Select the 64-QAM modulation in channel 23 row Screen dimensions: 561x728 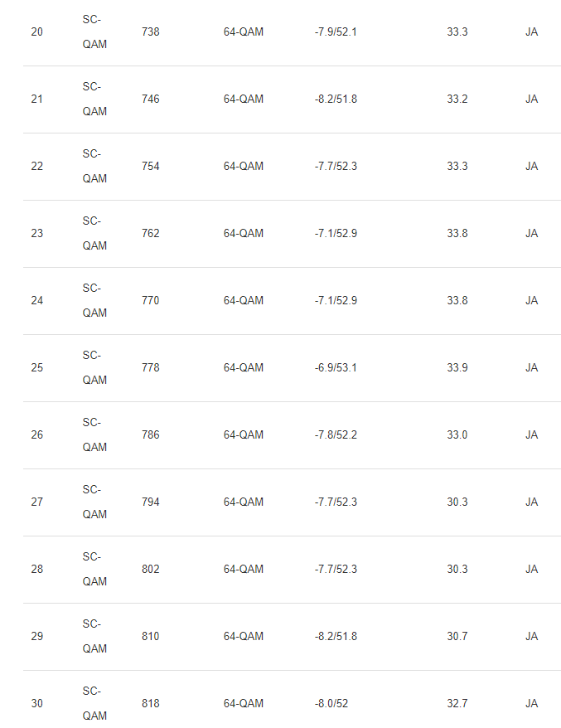tap(244, 234)
